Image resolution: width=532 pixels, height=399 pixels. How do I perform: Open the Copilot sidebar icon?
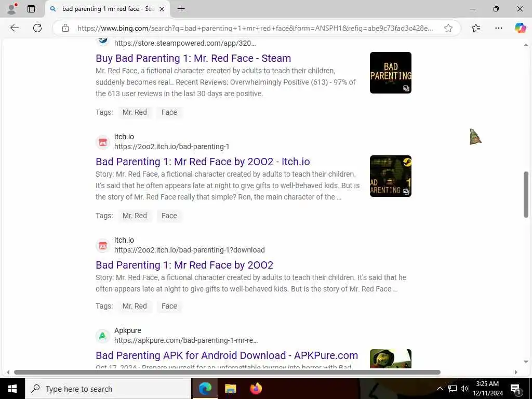pos(520,28)
